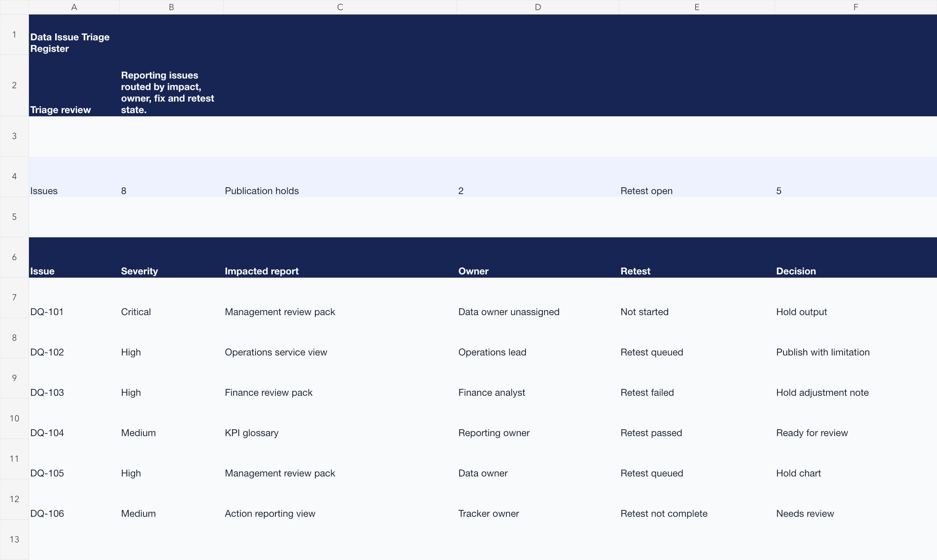Viewport: 937px width, 560px height.
Task: Click the 'Finance analyst' owner cell
Action: tap(538, 378)
